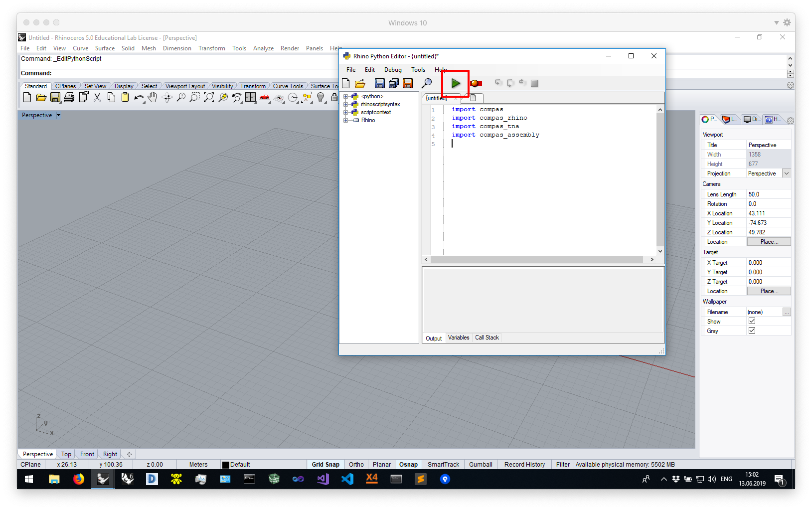Image resolution: width=812 pixels, height=510 pixels.
Task: Open Properties panel gear options
Action: [791, 120]
